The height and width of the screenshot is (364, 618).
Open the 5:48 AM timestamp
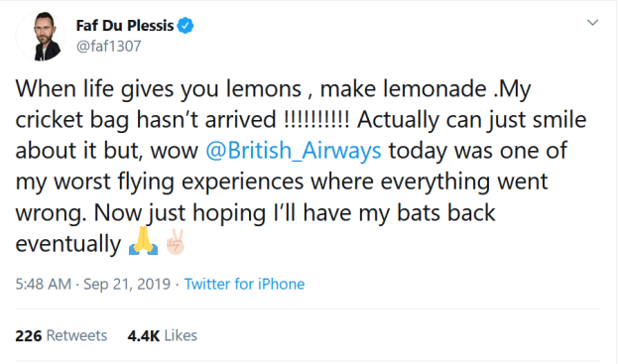[44, 284]
